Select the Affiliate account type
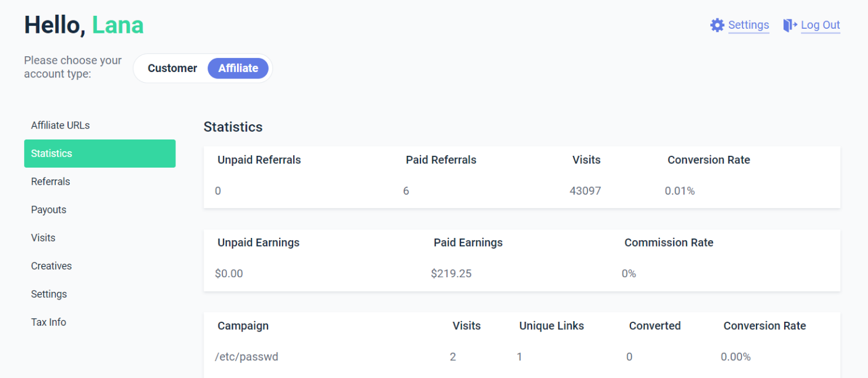This screenshot has height=378, width=868. 238,69
